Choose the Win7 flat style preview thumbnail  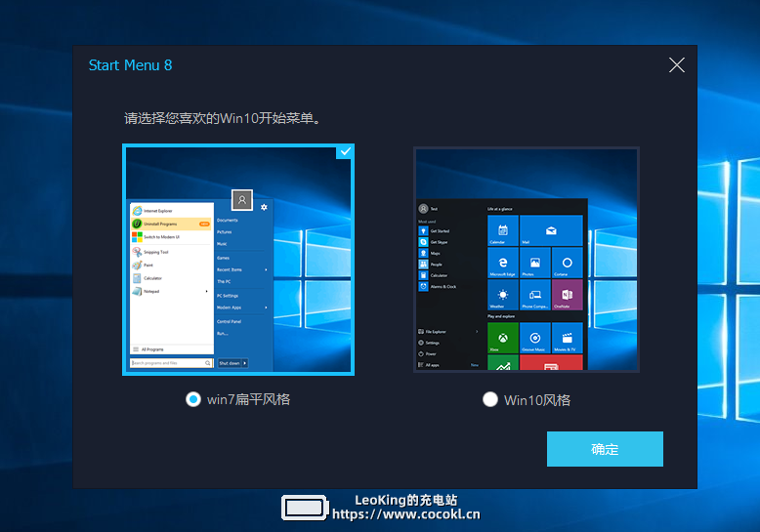tap(238, 260)
